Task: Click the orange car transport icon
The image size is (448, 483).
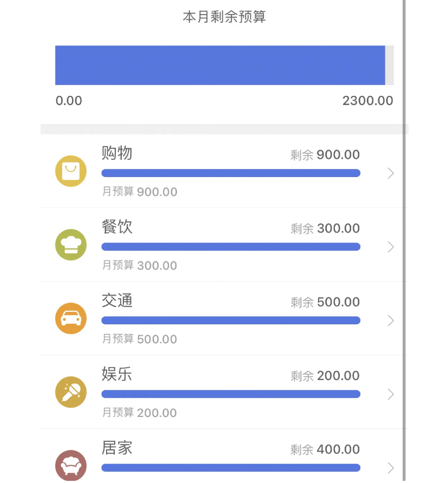Action: click(71, 318)
